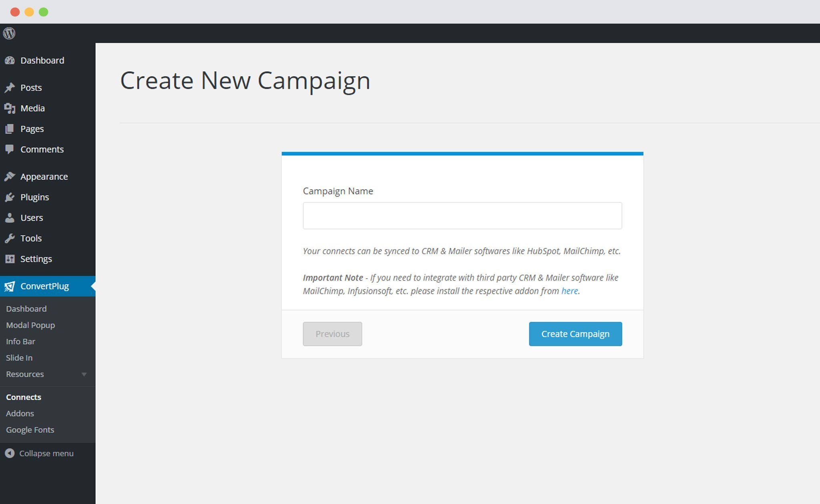This screenshot has width=820, height=504.
Task: Click the Previous button
Action: 332,334
